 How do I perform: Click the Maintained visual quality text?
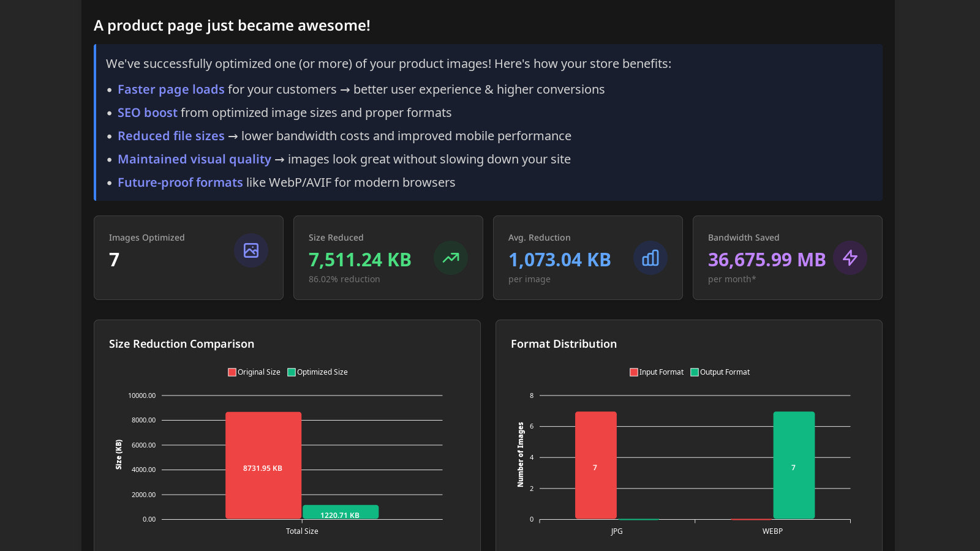coord(194,159)
